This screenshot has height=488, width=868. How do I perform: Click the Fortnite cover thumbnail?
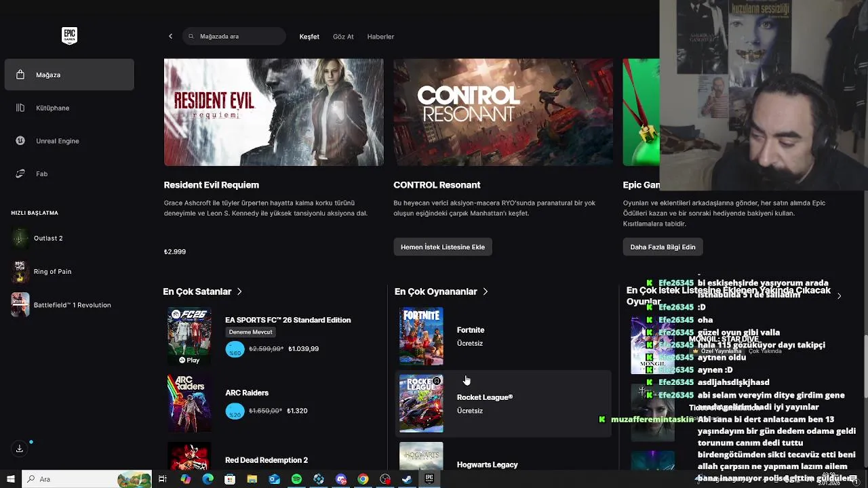(x=421, y=336)
